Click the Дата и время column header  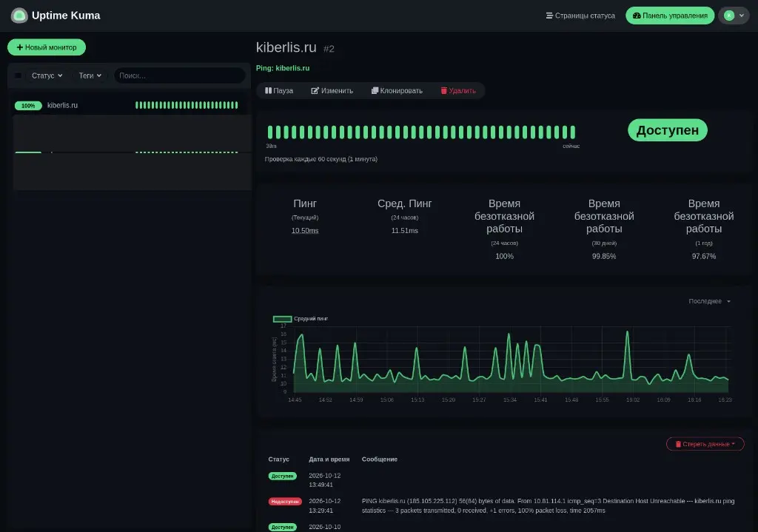pos(329,459)
